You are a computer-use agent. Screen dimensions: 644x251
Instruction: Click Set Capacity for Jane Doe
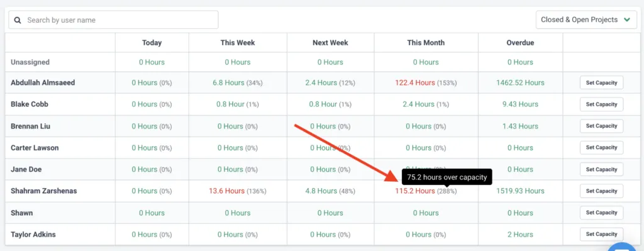click(x=601, y=169)
